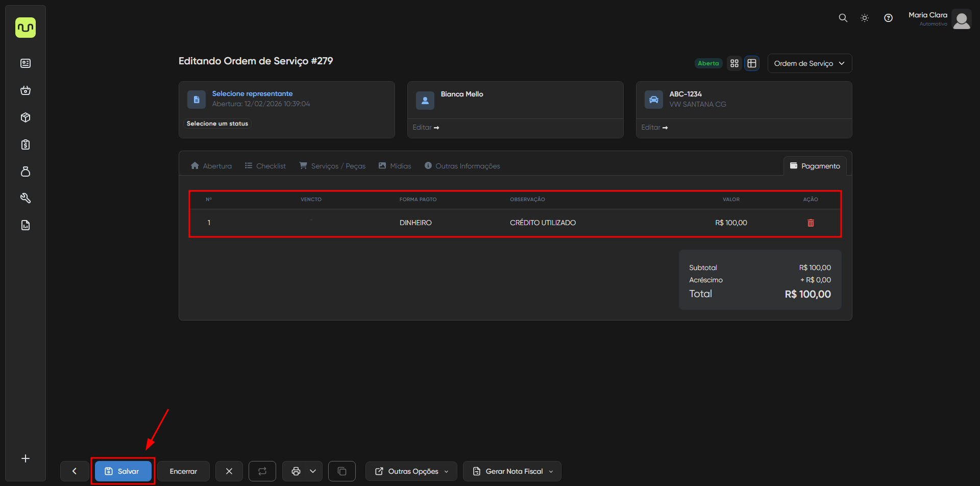The image size is (980, 486).
Task: Expand the Ordem de Serviço dropdown
Action: 810,63
